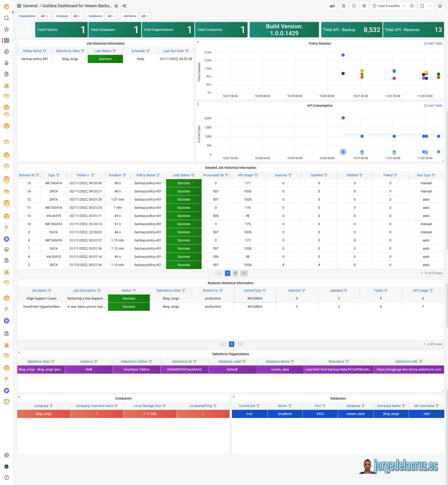448x485 pixels.
Task: Open the General dashboards folder
Action: click(30, 6)
